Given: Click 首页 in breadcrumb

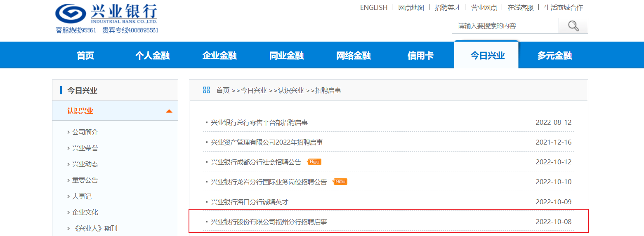Looking at the screenshot, I should tap(223, 90).
